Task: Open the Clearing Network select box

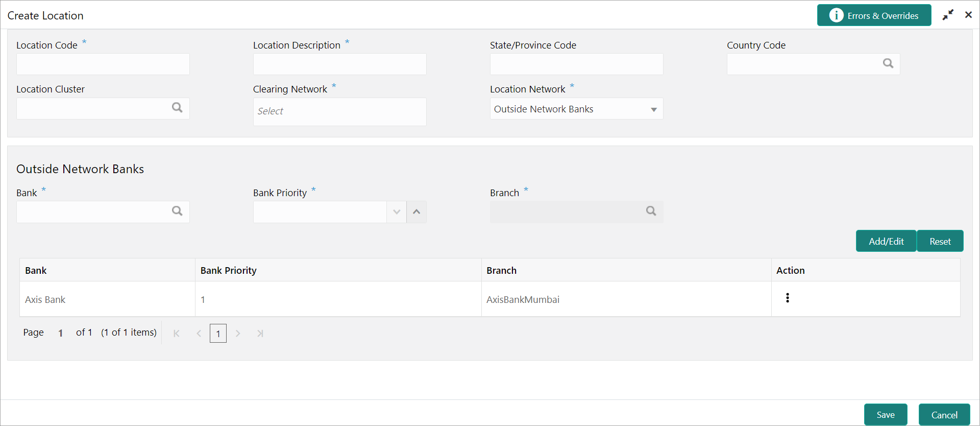Action: pyautogui.click(x=340, y=112)
